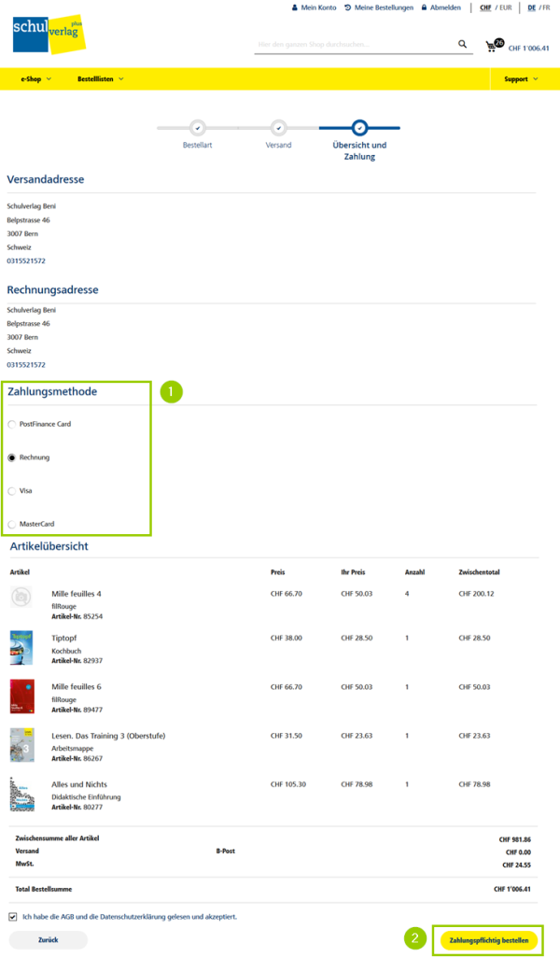
Task: Expand the Support dropdown
Action: (521, 79)
